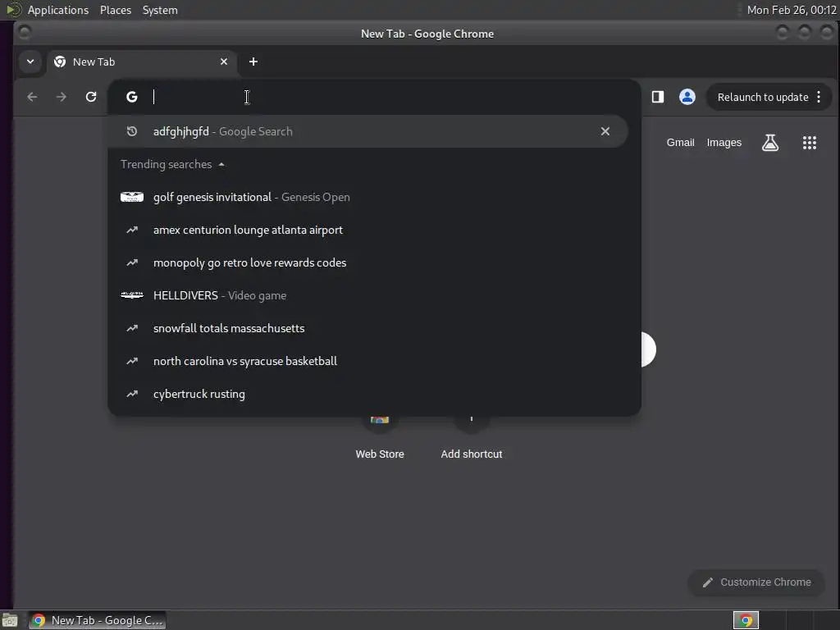
Task: Click Relaunch to update button
Action: (763, 97)
